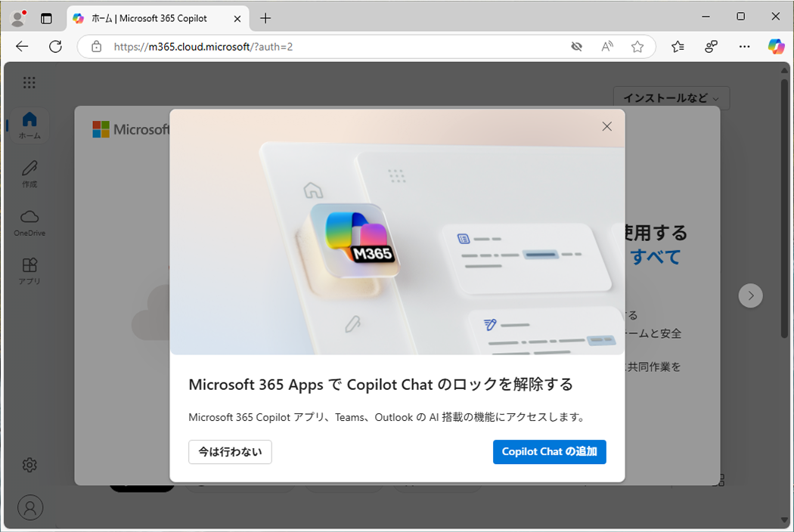Refresh the browser page
This screenshot has height=532, width=794.
coord(55,47)
